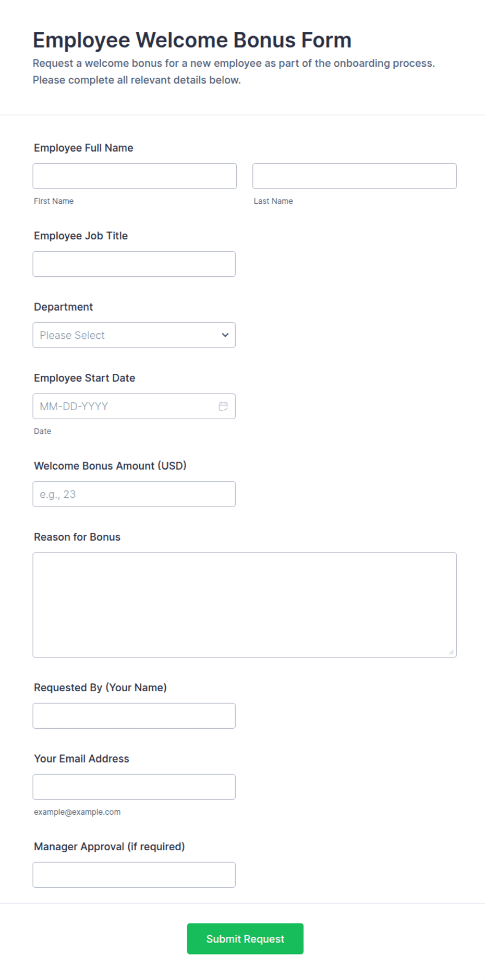This screenshot has height=980, width=485.
Task: Focus the Last Name text box
Action: [355, 176]
